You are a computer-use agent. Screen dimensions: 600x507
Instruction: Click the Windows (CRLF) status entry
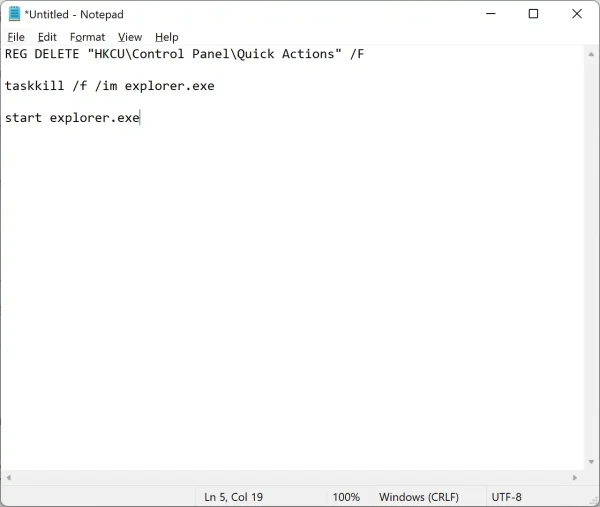point(419,497)
